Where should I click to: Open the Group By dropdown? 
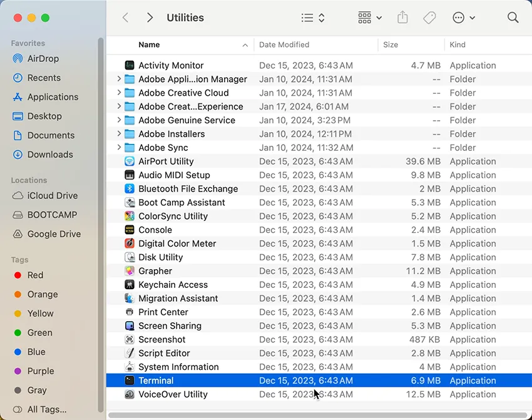(x=370, y=18)
